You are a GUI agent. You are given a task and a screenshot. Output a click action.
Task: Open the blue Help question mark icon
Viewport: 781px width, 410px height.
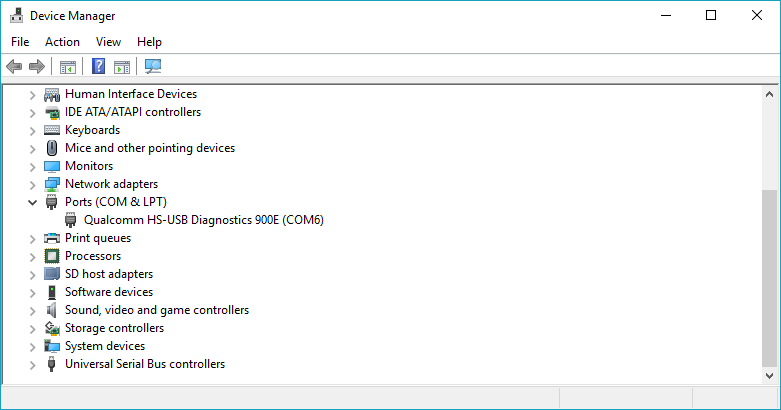click(99, 66)
